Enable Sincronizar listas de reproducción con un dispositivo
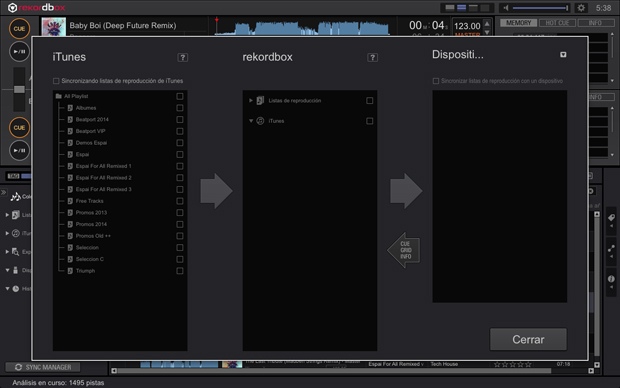620x388 pixels. coord(436,81)
